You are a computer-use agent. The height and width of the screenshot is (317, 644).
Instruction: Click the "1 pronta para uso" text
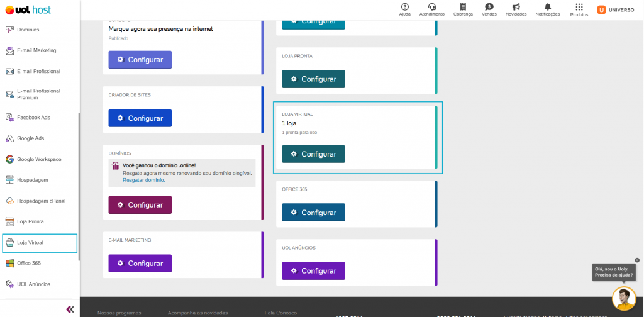tap(299, 133)
